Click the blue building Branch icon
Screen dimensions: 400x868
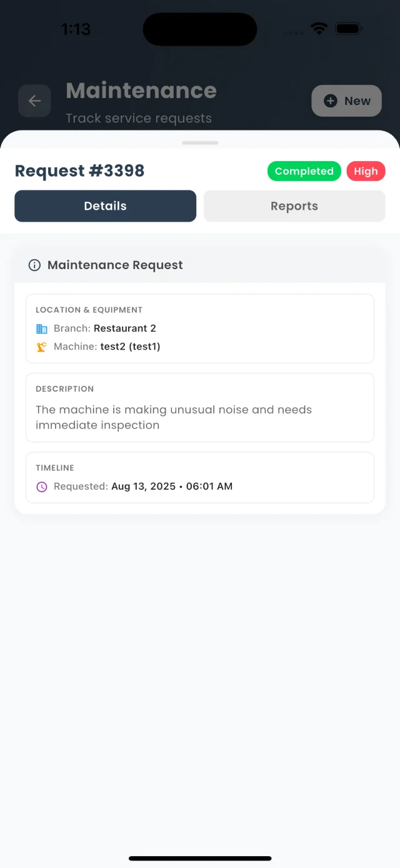point(42,328)
